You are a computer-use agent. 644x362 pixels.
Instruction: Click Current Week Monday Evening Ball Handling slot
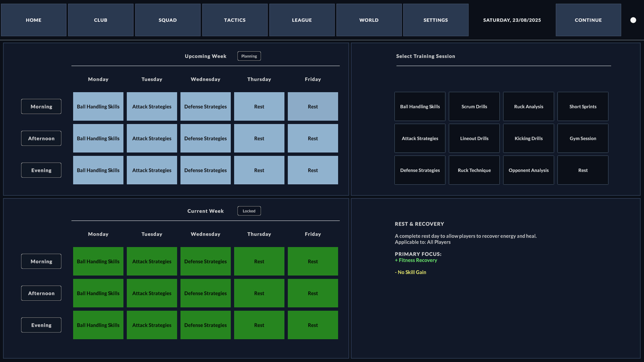pos(98,325)
